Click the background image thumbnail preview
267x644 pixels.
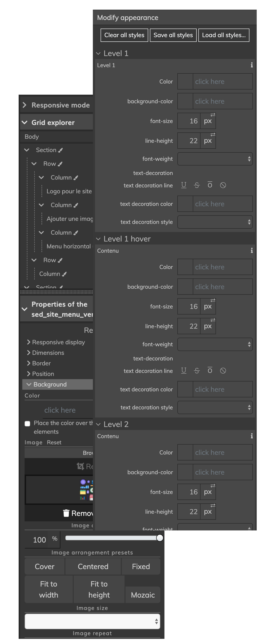coord(59,489)
